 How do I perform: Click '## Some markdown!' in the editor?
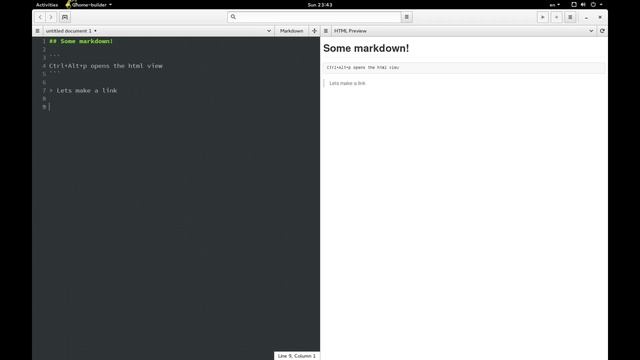(81, 41)
